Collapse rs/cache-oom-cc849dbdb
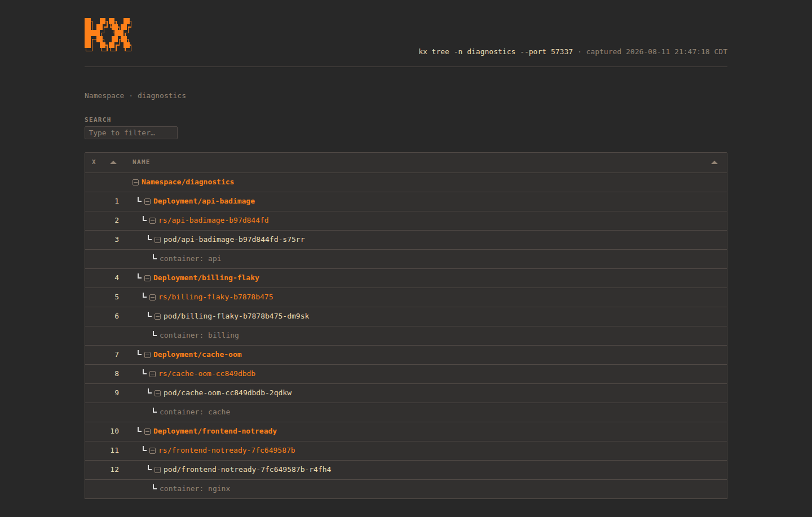Image resolution: width=812 pixels, height=517 pixels. 152,374
